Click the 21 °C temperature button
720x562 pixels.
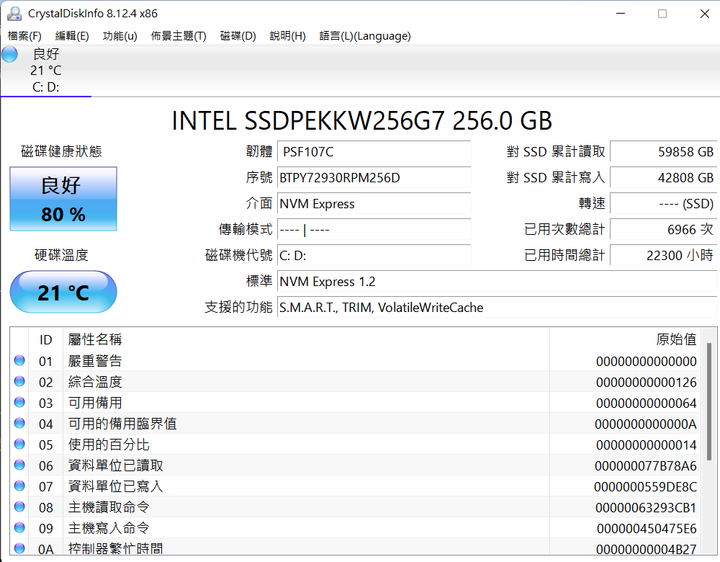pyautogui.click(x=63, y=292)
